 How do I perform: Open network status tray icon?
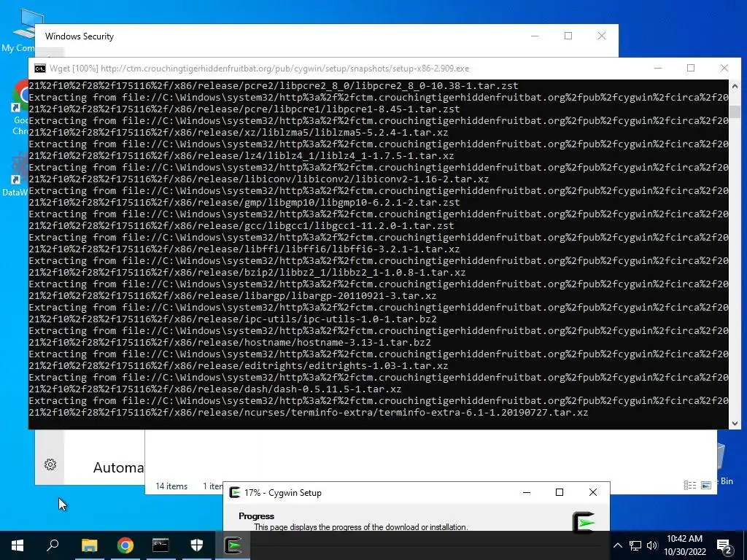pyautogui.click(x=635, y=545)
